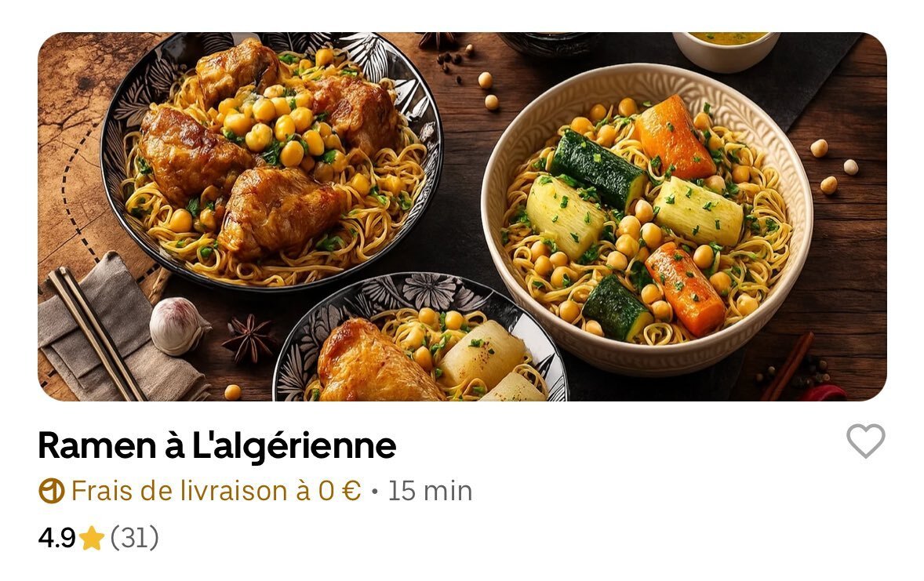Click the yellow rating star icon

point(91,538)
